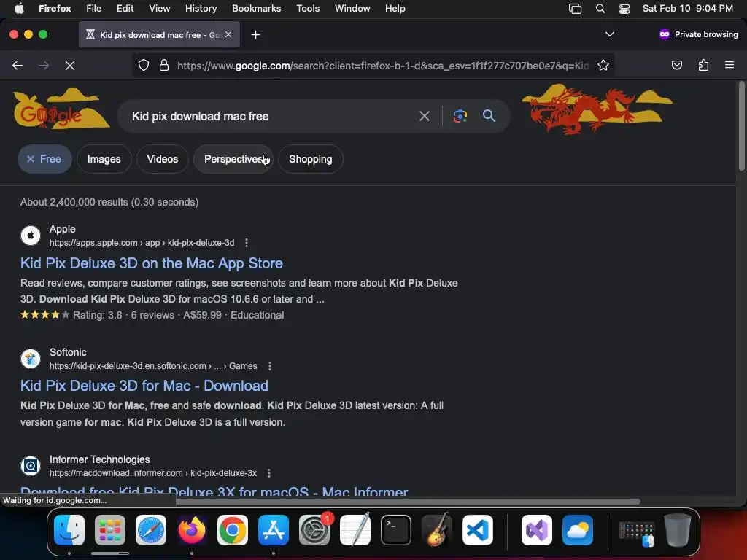Image resolution: width=747 pixels, height=560 pixels.
Task: Open the Apple menu
Action: 19,8
